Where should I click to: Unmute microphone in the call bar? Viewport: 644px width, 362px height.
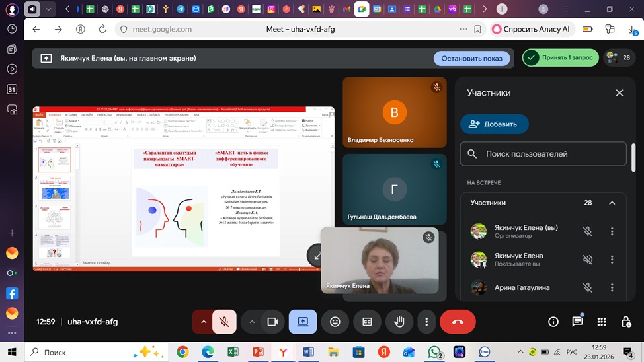click(224, 322)
